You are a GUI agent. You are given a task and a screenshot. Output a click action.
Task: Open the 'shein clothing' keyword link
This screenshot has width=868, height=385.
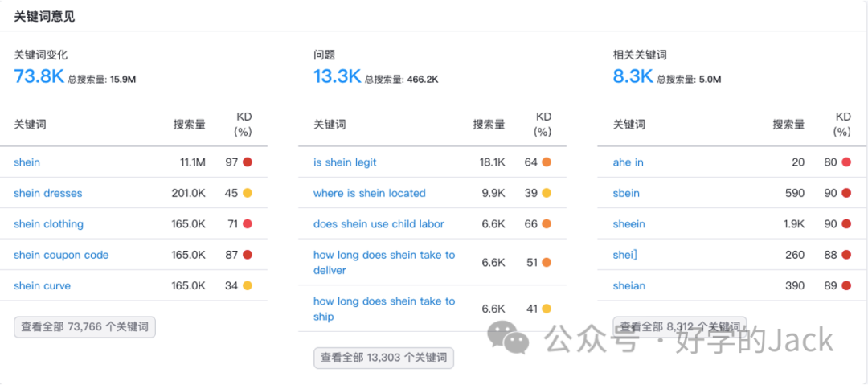(x=49, y=224)
